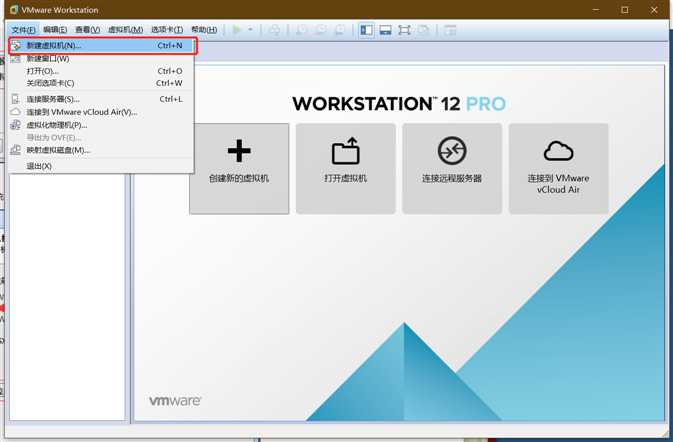Expand the power options dropdown arrow

tap(251, 30)
